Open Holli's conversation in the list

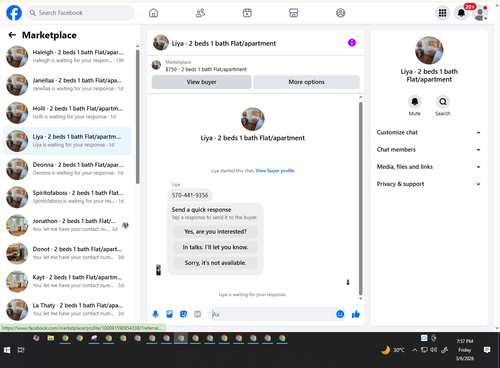(x=67, y=113)
